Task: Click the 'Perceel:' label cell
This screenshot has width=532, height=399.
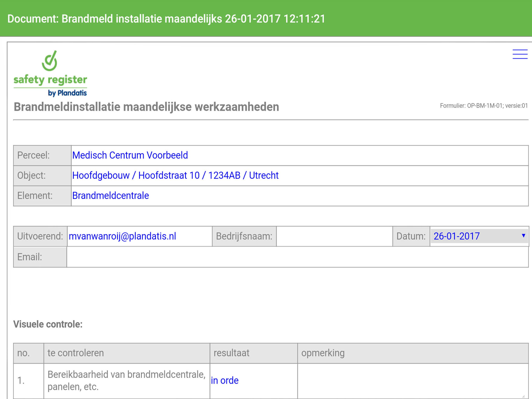Action: [x=42, y=155]
